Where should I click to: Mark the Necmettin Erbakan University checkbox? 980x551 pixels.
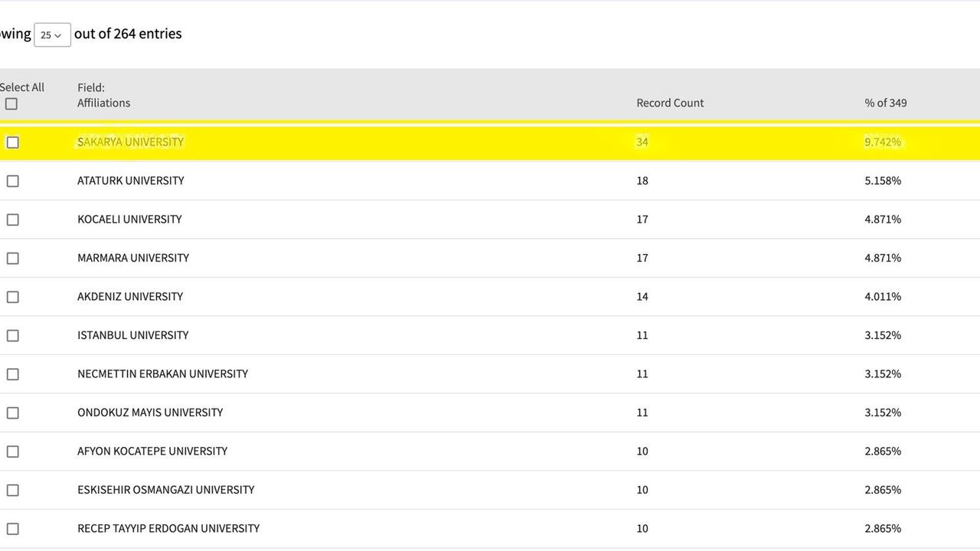pyautogui.click(x=12, y=374)
